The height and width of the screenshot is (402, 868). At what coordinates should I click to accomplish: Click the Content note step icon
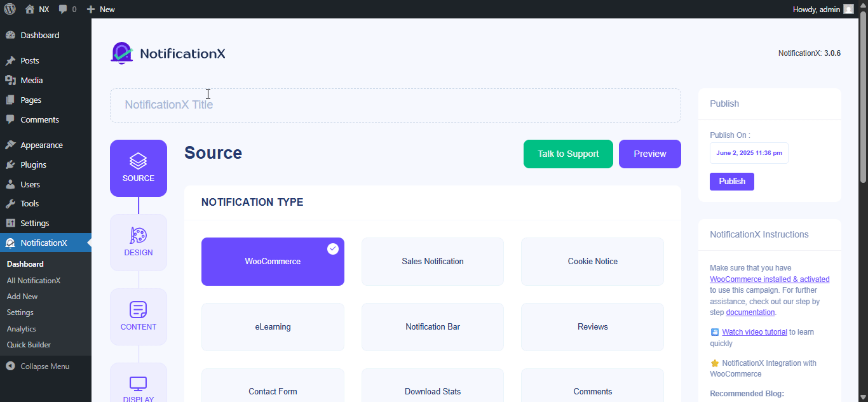click(139, 310)
